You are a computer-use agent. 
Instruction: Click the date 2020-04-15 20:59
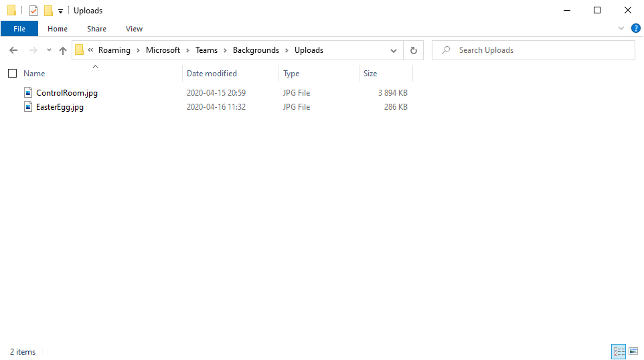click(216, 93)
